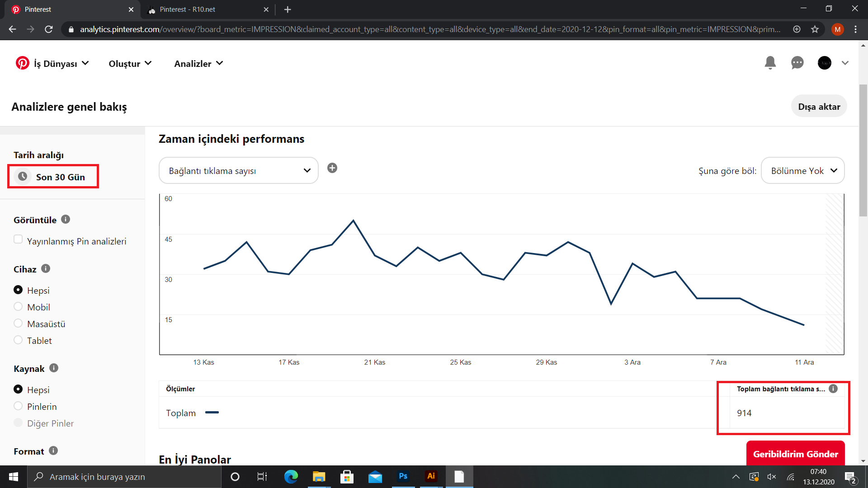Expand Analizler menu

click(198, 64)
